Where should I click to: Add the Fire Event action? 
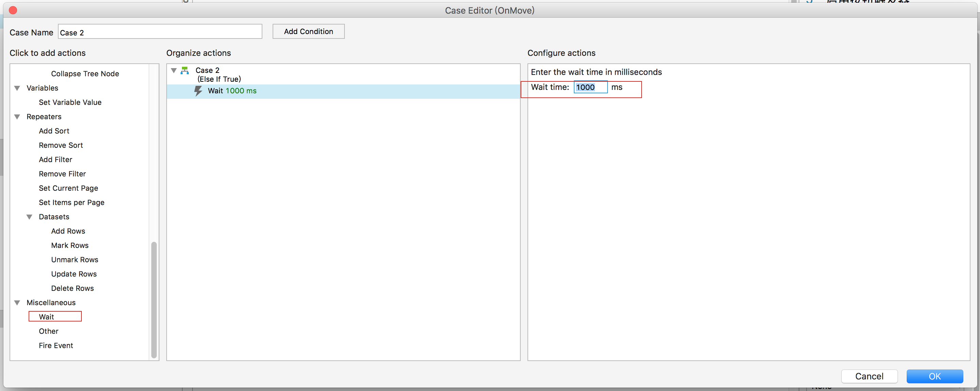[56, 346]
